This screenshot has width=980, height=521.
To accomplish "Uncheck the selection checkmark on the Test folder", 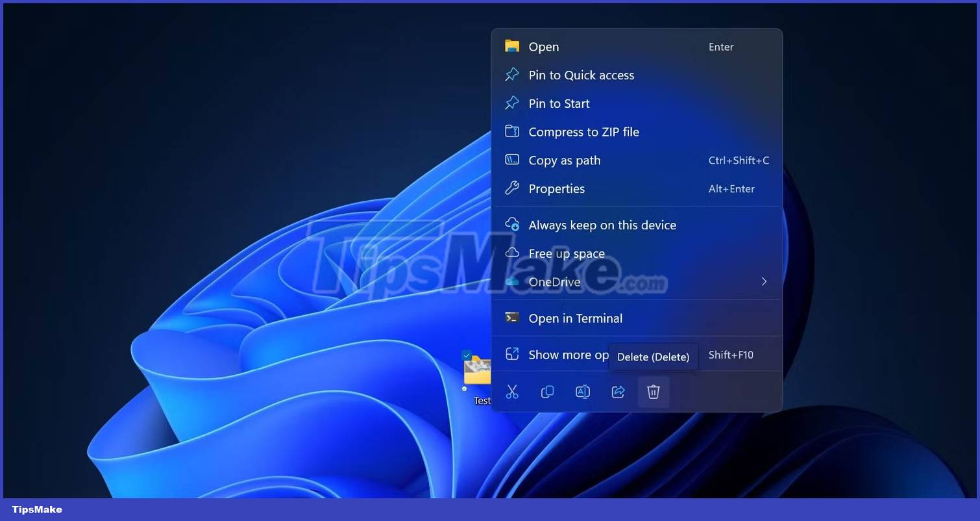I will point(466,355).
